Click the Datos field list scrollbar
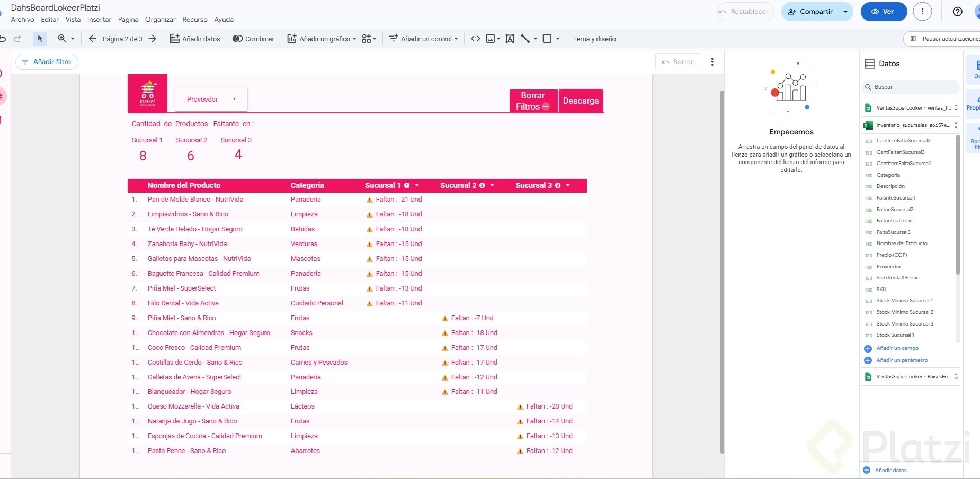Viewport: 980px width, 479px height. click(x=958, y=205)
